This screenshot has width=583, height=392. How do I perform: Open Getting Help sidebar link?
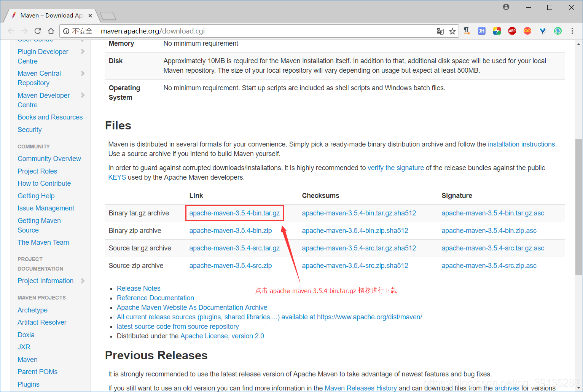(x=36, y=196)
